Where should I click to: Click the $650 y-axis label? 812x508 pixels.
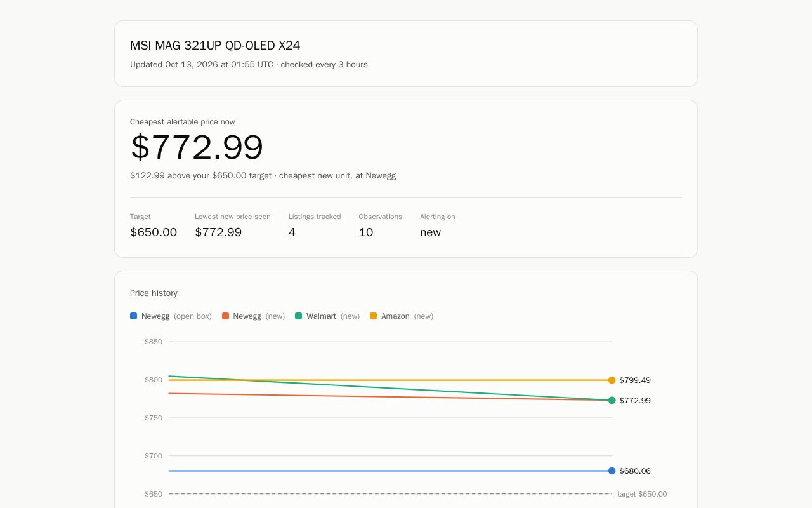click(x=154, y=494)
